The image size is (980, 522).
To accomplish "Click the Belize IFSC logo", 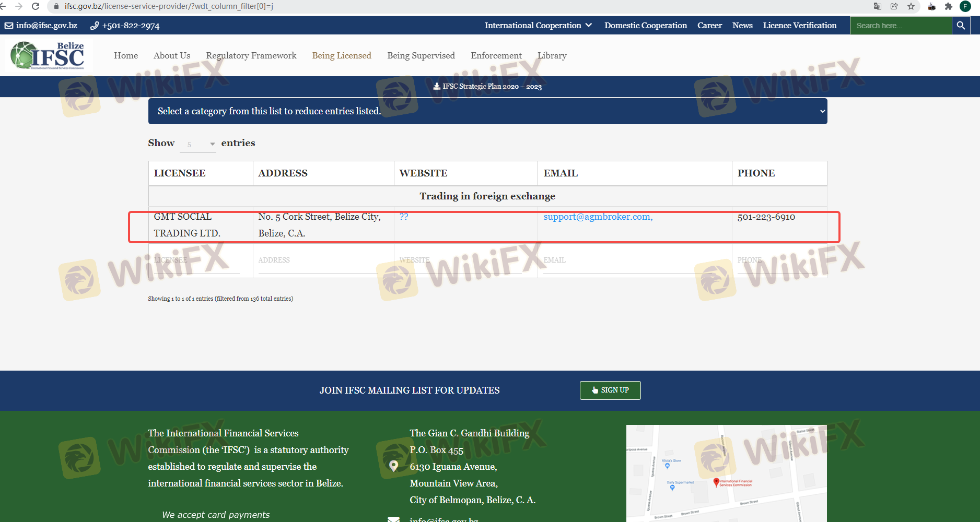I will [48, 55].
